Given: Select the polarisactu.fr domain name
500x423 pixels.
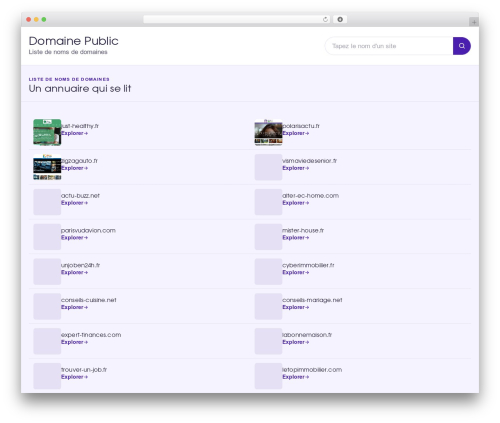Looking at the screenshot, I should coord(301,126).
